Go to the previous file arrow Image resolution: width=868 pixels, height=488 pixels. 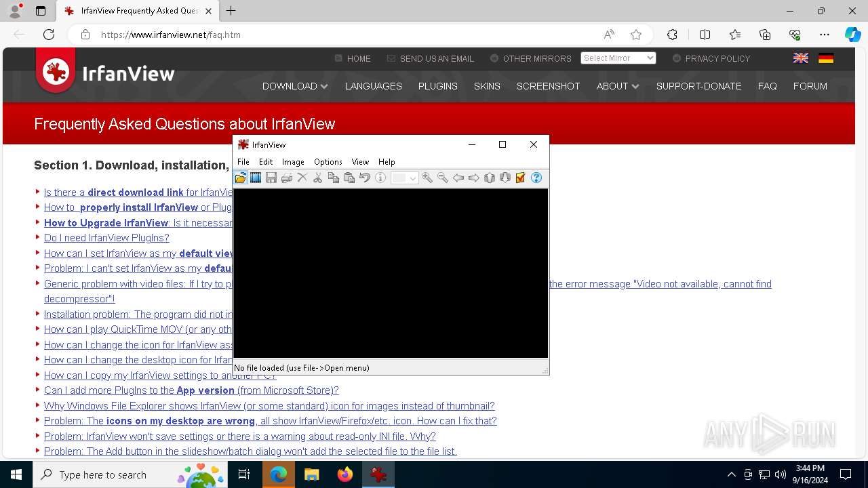(x=458, y=178)
